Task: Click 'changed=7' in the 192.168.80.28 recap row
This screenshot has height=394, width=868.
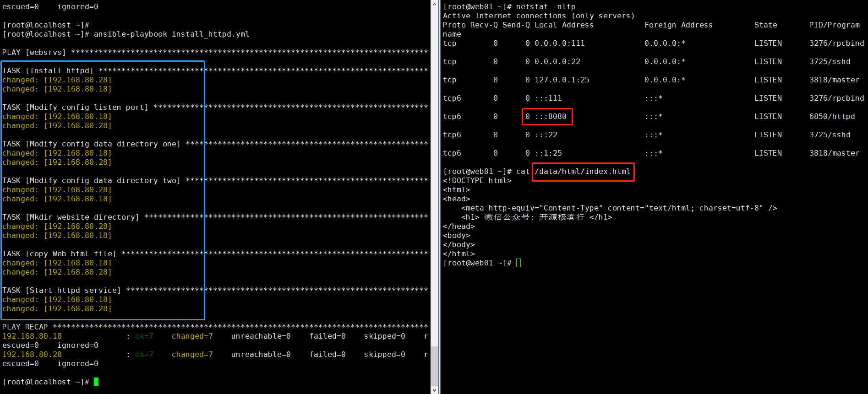Action: (192, 355)
